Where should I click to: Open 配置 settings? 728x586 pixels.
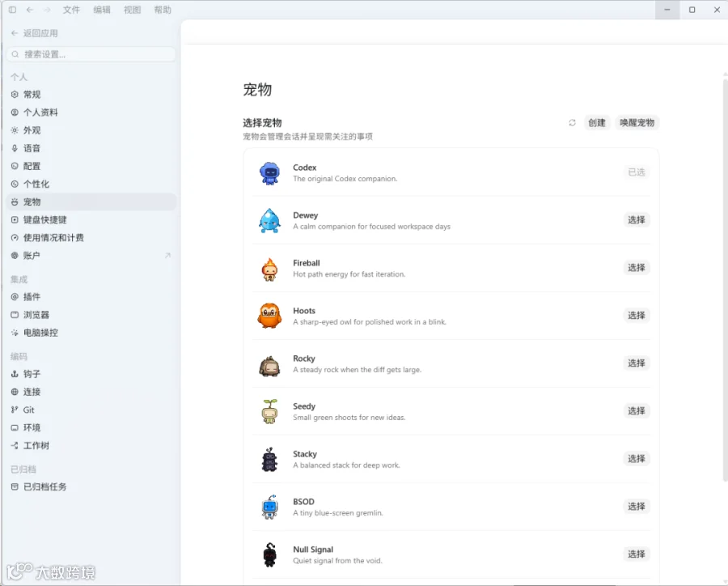coord(91,166)
